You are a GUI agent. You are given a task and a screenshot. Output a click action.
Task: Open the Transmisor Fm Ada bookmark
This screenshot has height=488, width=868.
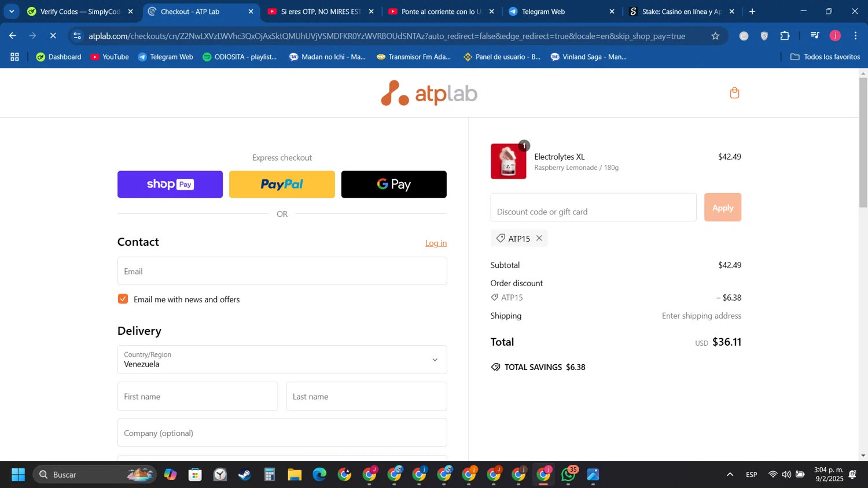[x=414, y=57]
